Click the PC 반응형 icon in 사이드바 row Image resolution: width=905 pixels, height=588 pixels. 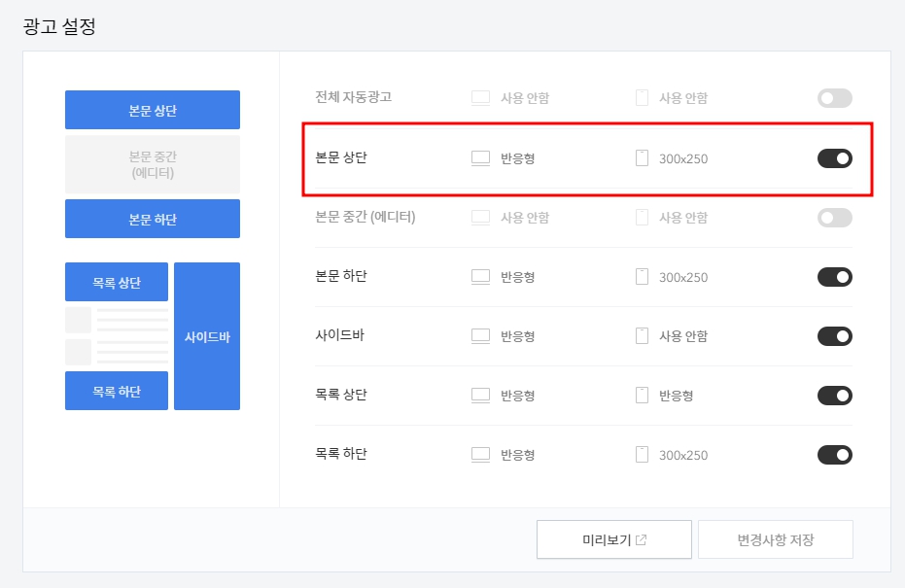(480, 335)
